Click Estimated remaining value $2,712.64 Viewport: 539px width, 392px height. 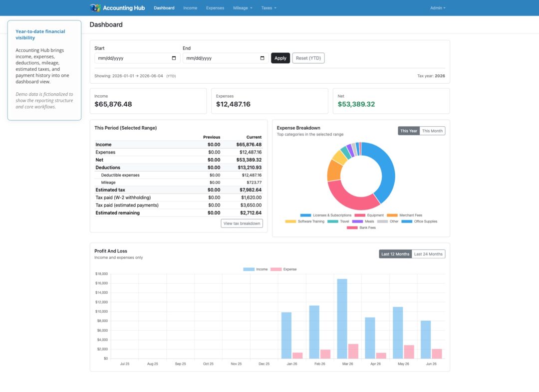(x=251, y=213)
